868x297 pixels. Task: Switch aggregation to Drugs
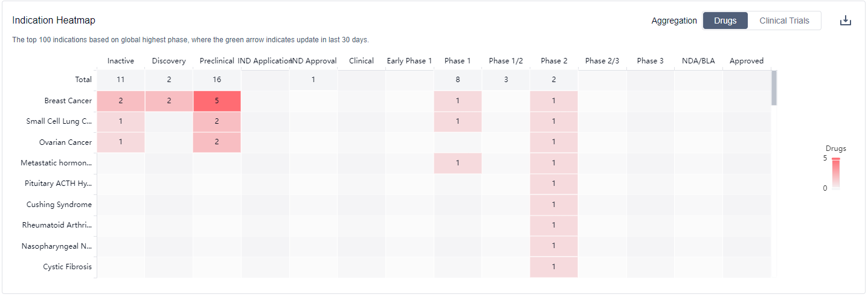click(x=725, y=21)
